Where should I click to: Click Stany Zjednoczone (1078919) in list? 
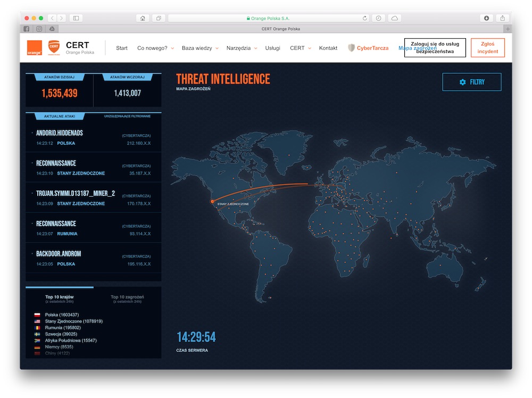pos(73,321)
